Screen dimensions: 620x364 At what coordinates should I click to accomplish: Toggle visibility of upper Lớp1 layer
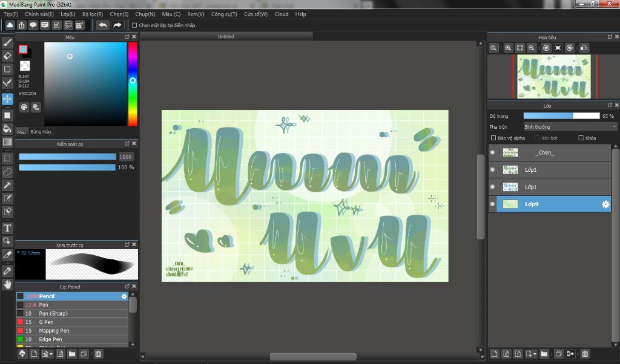click(x=492, y=170)
